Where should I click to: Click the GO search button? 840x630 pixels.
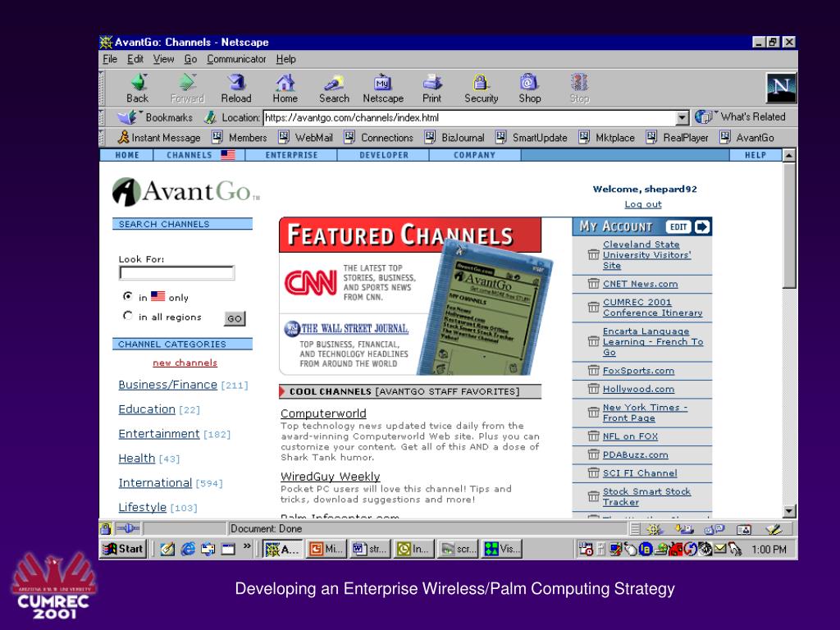(235, 318)
